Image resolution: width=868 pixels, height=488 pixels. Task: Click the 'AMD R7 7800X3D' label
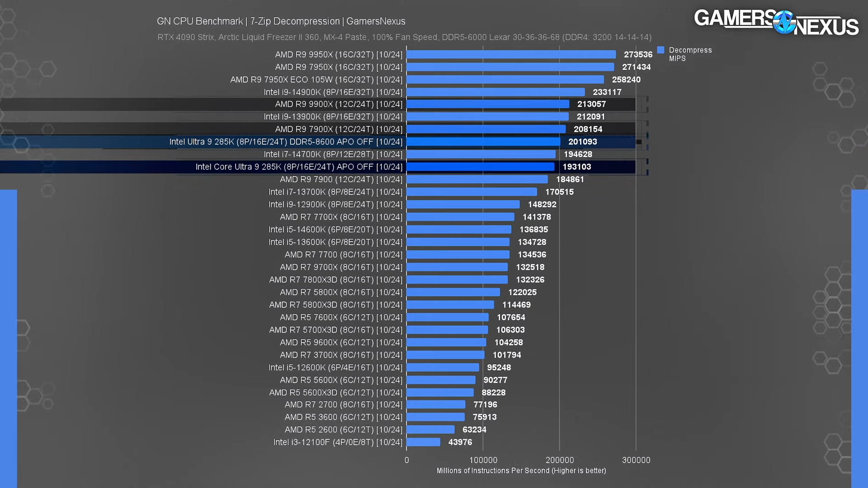336,280
